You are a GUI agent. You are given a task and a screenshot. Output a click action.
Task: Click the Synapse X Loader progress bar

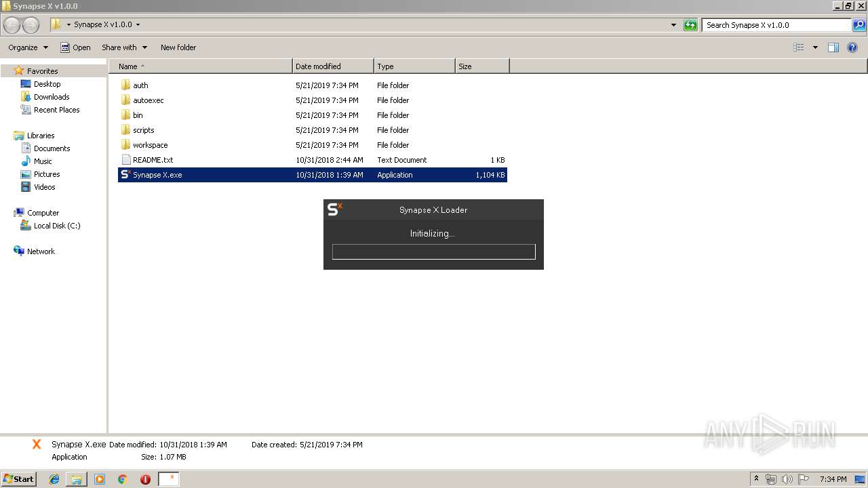tap(433, 251)
